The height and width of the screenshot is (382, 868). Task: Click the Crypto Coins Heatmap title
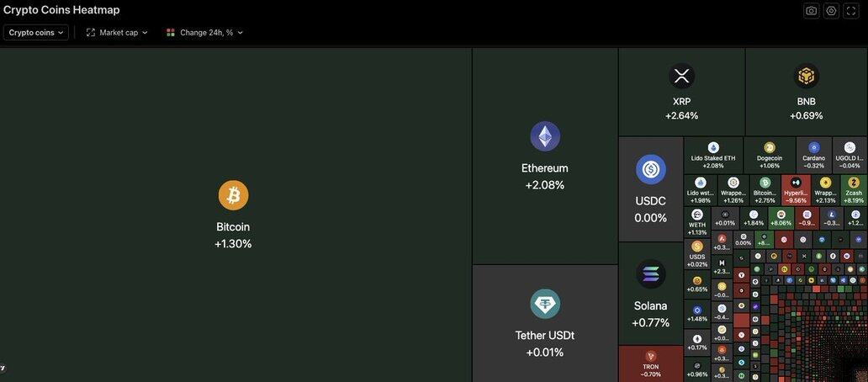point(61,10)
